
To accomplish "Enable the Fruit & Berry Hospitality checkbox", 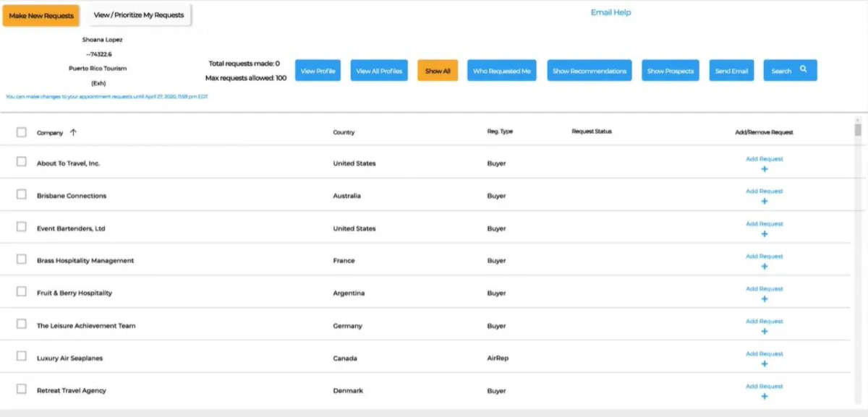I will 22,292.
